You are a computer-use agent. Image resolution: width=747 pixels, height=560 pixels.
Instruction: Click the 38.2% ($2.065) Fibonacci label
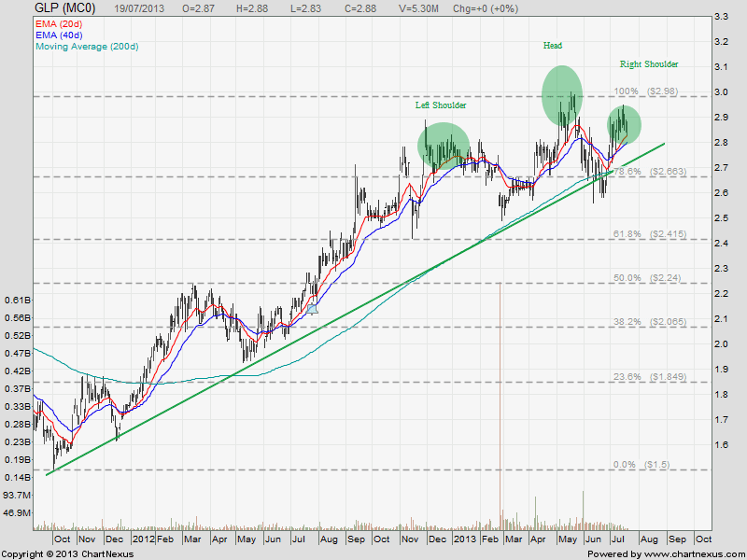[x=650, y=321]
